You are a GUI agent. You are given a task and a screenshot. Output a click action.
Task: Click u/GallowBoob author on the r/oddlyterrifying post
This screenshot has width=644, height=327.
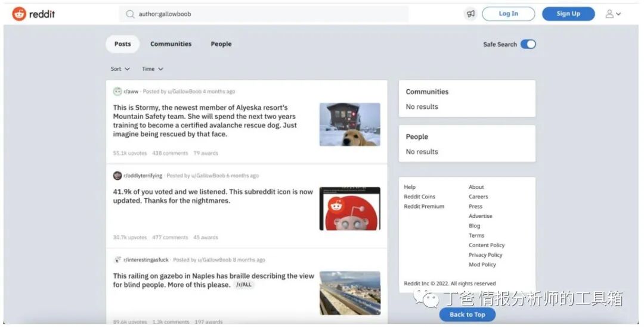208,176
